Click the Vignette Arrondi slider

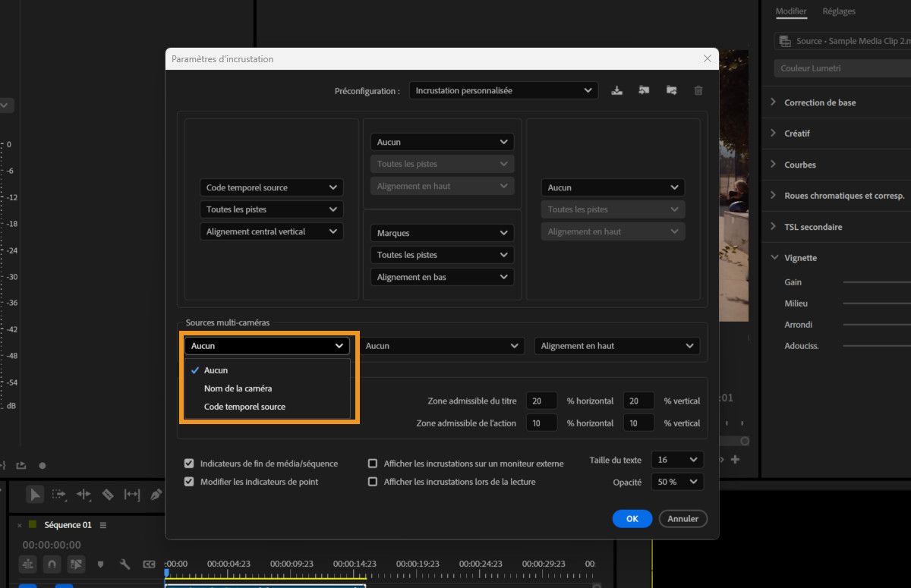pos(877,325)
